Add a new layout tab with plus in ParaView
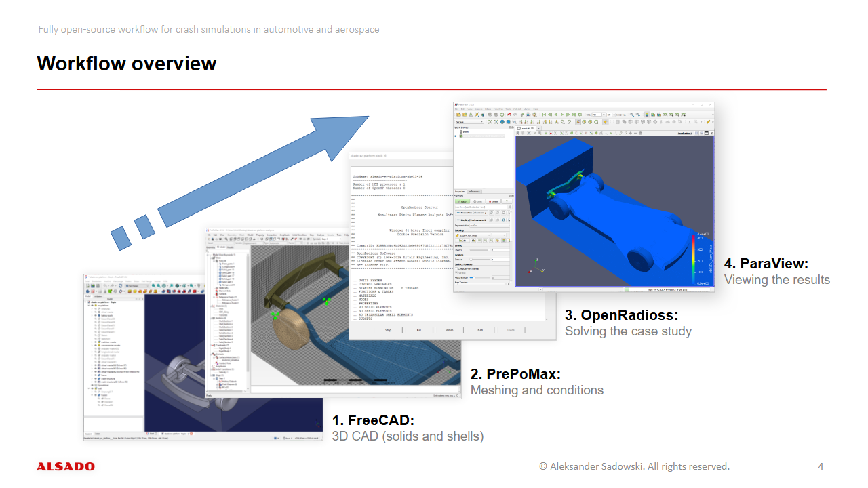 tap(538, 128)
